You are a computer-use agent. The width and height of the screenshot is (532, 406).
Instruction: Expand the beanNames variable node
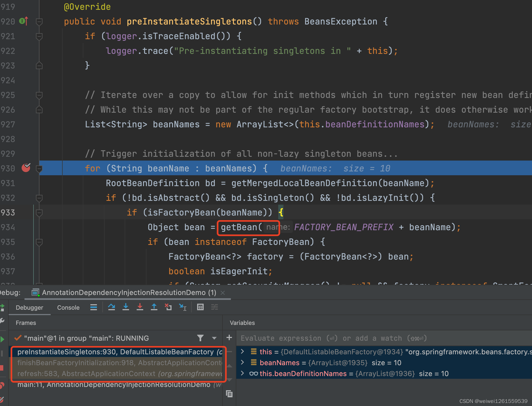(242, 362)
